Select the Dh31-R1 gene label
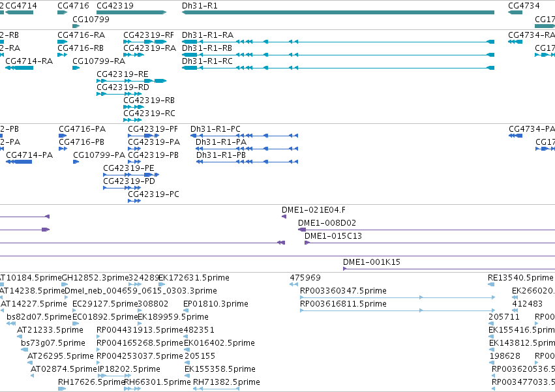The width and height of the screenshot is (555, 392). pos(200,6)
